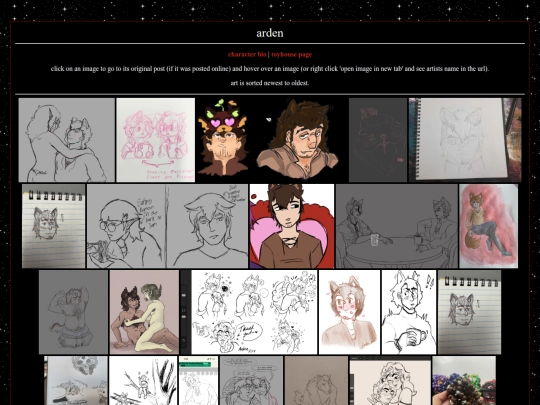Open the dark red outline sketch

(378, 140)
